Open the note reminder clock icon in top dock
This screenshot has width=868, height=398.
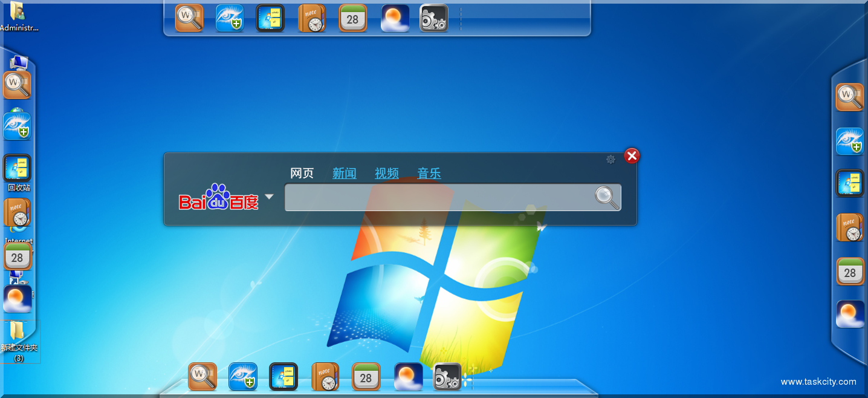point(311,18)
